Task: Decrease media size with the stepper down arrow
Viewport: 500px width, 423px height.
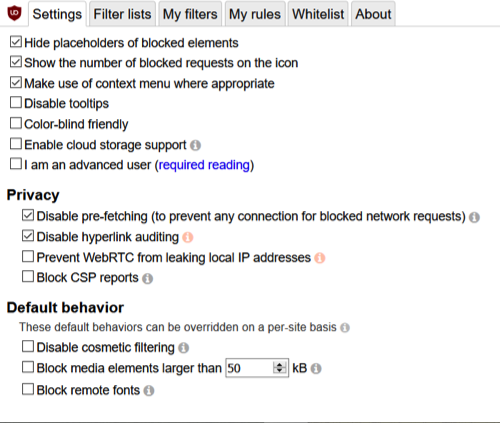Action: 279,371
